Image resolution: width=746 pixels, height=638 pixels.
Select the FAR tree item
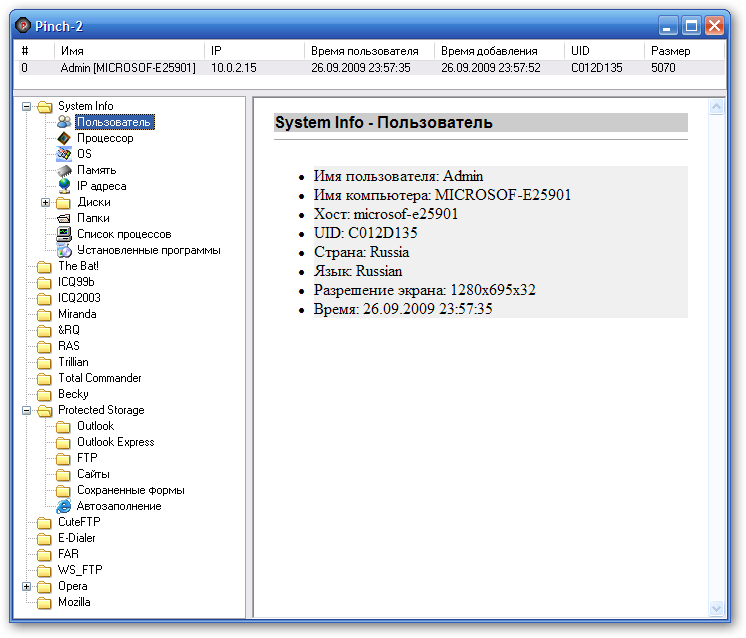coord(69,554)
